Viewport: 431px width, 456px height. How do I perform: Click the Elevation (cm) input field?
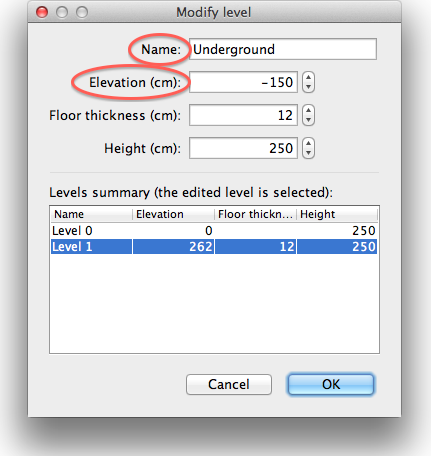(x=243, y=82)
